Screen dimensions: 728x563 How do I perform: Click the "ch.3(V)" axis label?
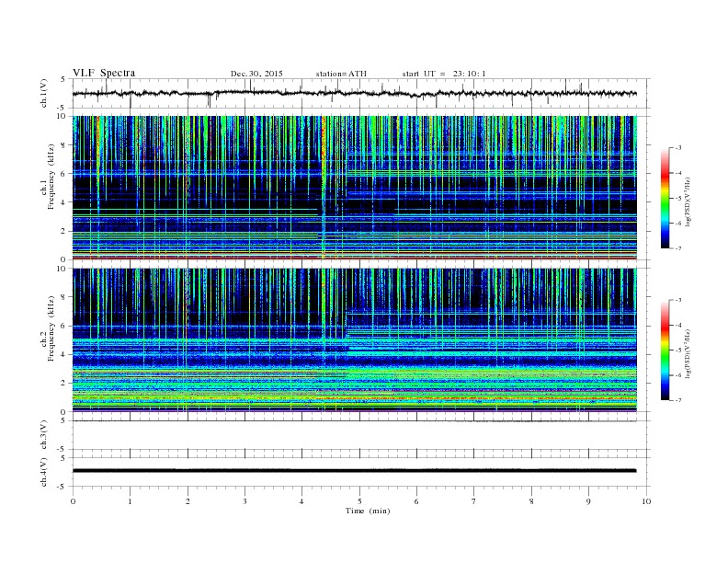point(44,434)
